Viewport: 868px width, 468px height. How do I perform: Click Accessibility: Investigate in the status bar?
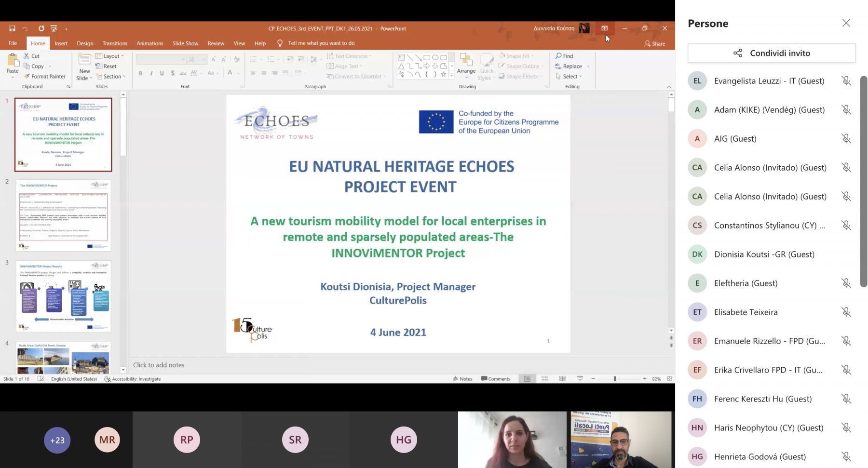coord(133,379)
